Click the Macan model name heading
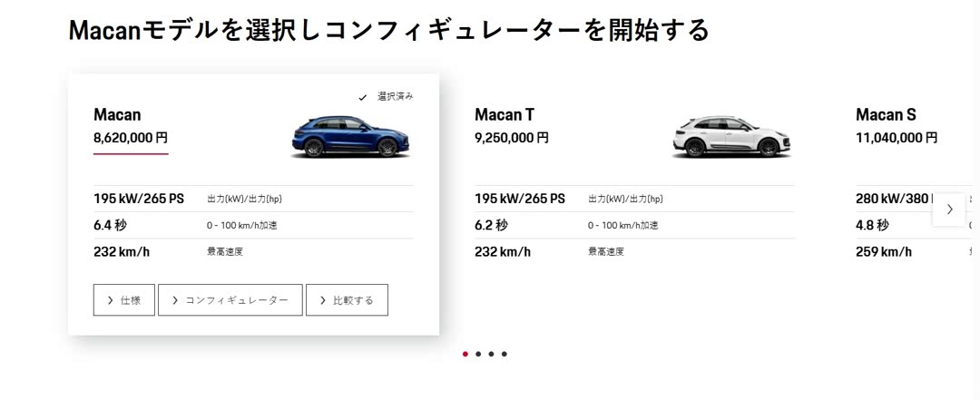Image resolution: width=980 pixels, height=400 pixels. [117, 115]
